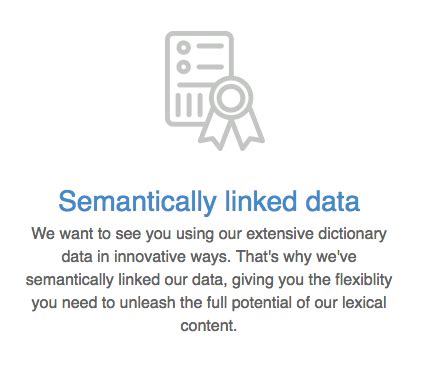The height and width of the screenshot is (372, 431).
Task: Click the award rosette badge circle
Action: 231,98
